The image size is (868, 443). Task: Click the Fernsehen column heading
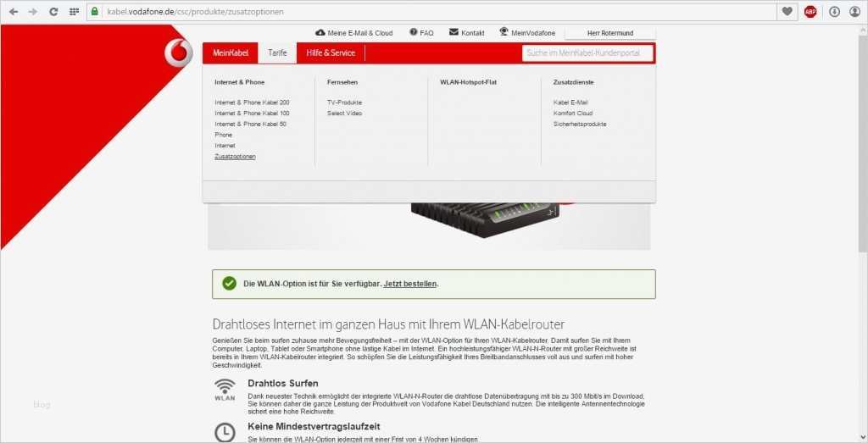pos(342,82)
